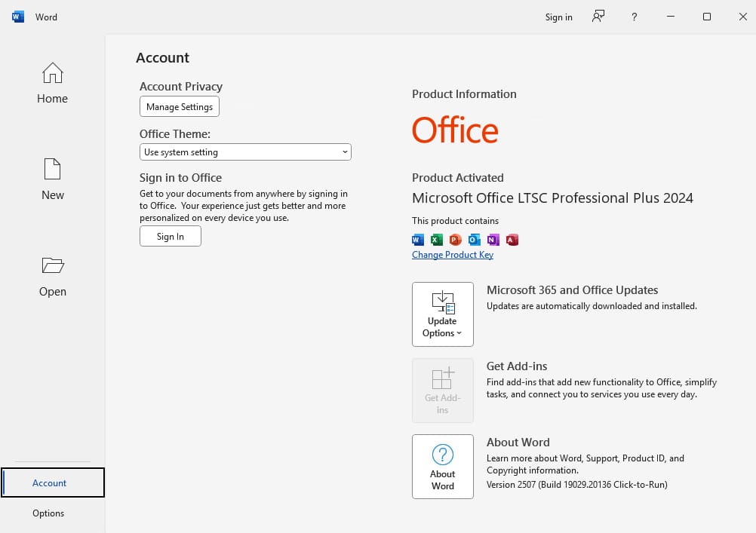Go to Open folder in sidebar

(53, 277)
